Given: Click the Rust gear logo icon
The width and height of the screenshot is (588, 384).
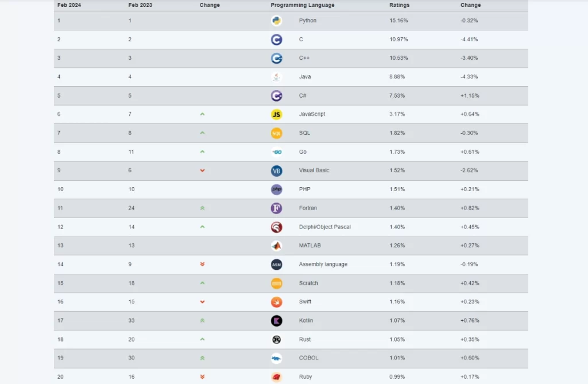Looking at the screenshot, I should pos(276,339).
